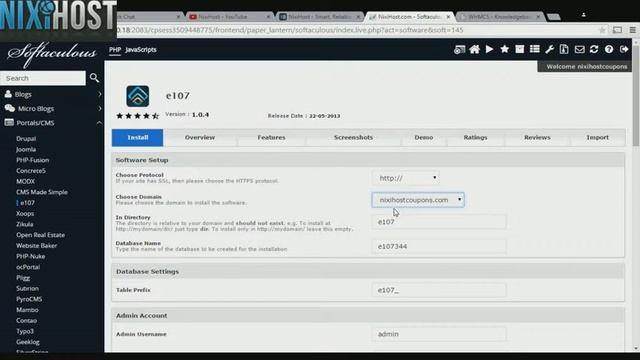
Task: Open Open Real Estate in sidebar
Action: click(40, 235)
